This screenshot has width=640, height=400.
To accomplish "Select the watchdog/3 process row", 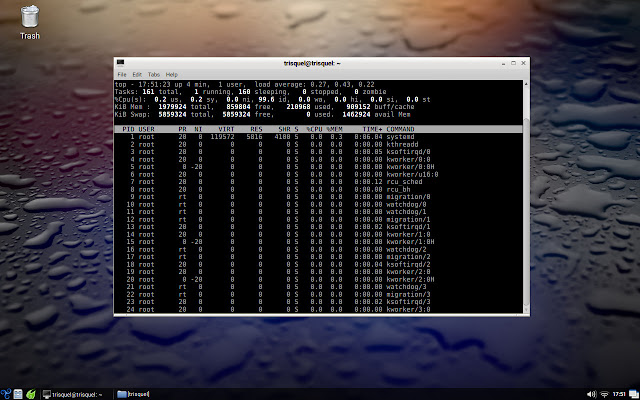I will pyautogui.click(x=318, y=287).
